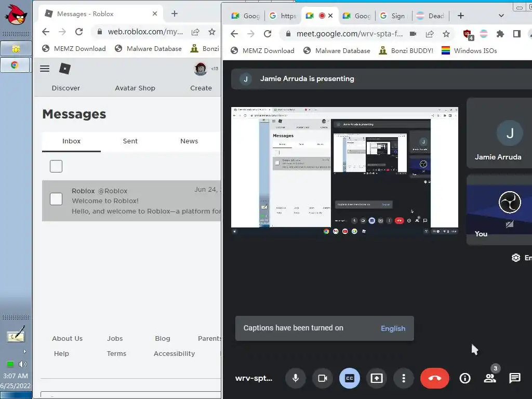
Task: Click the Roblox logo home icon
Action: [x=65, y=69]
